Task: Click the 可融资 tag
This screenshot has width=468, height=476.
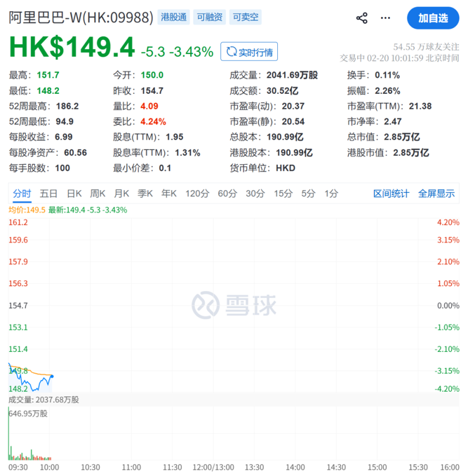Action: point(209,18)
